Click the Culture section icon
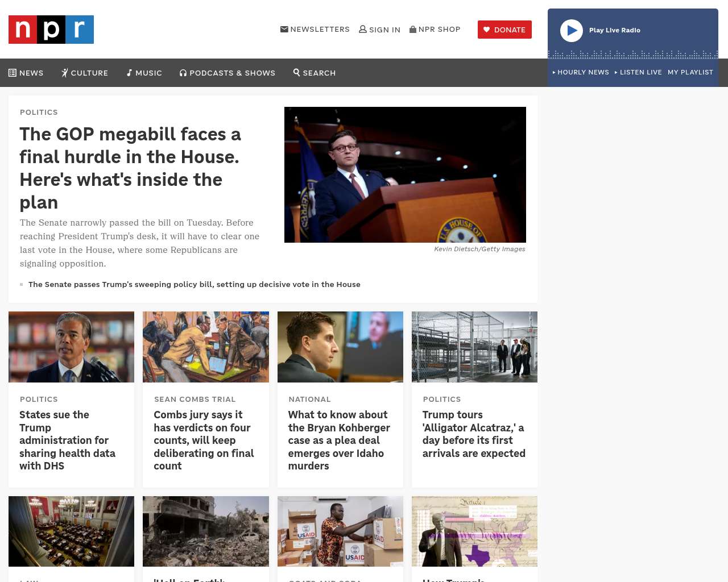The width and height of the screenshot is (728, 582). [x=65, y=73]
